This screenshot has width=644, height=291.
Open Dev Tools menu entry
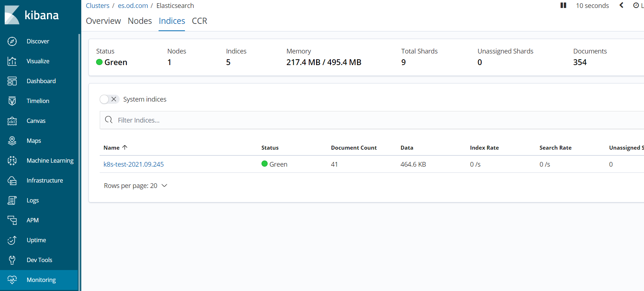39,260
